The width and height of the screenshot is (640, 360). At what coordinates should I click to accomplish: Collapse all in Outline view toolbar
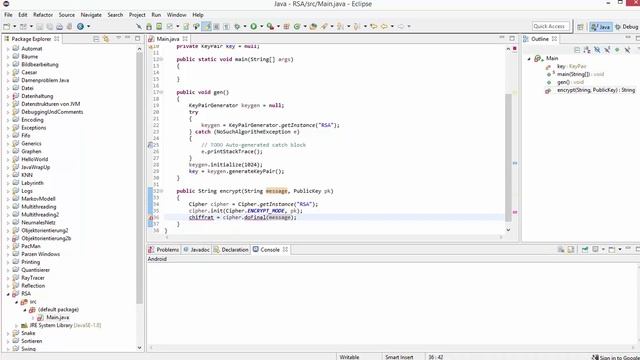(x=577, y=50)
